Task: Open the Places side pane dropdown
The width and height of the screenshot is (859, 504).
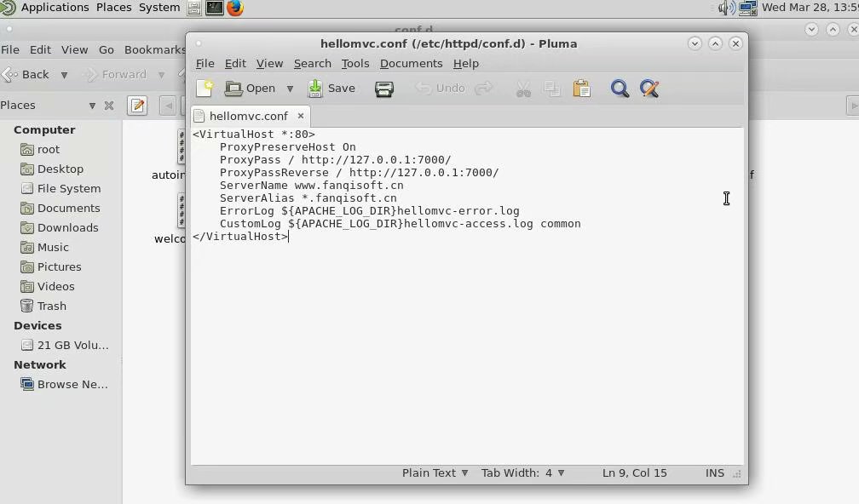Action: [x=92, y=106]
